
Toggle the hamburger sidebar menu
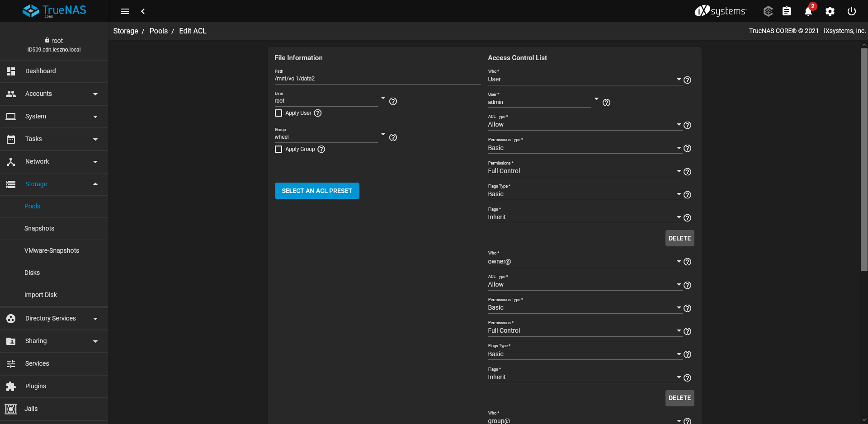tap(125, 11)
